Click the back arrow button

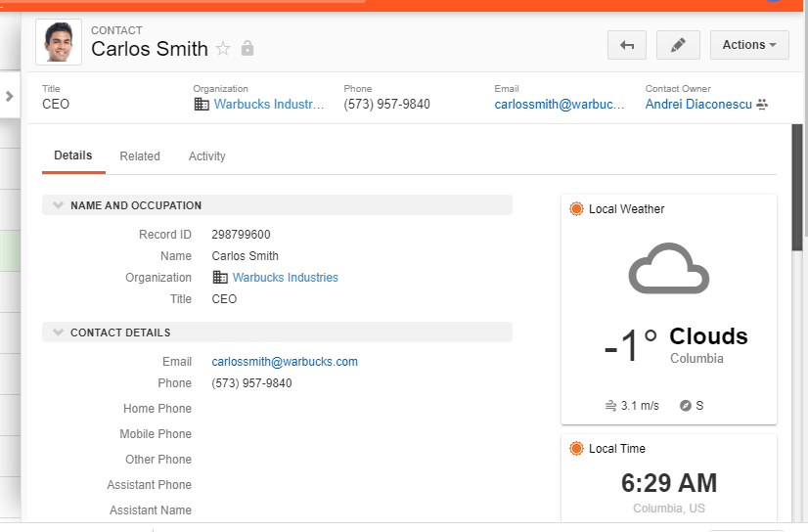click(x=627, y=45)
